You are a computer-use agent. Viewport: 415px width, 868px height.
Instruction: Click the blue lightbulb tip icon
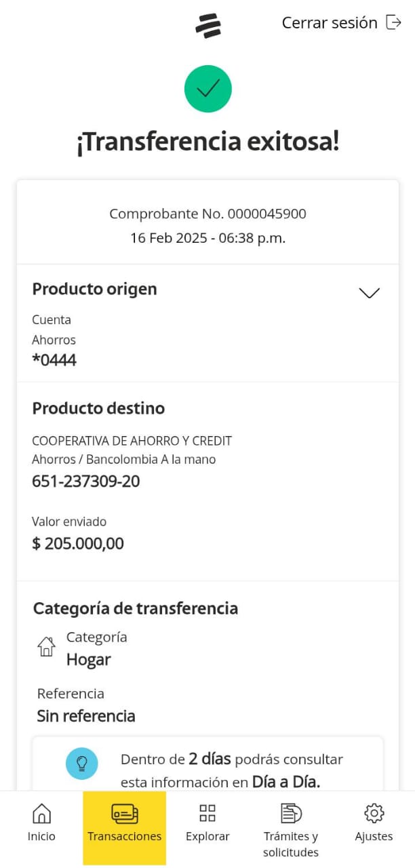point(82,764)
